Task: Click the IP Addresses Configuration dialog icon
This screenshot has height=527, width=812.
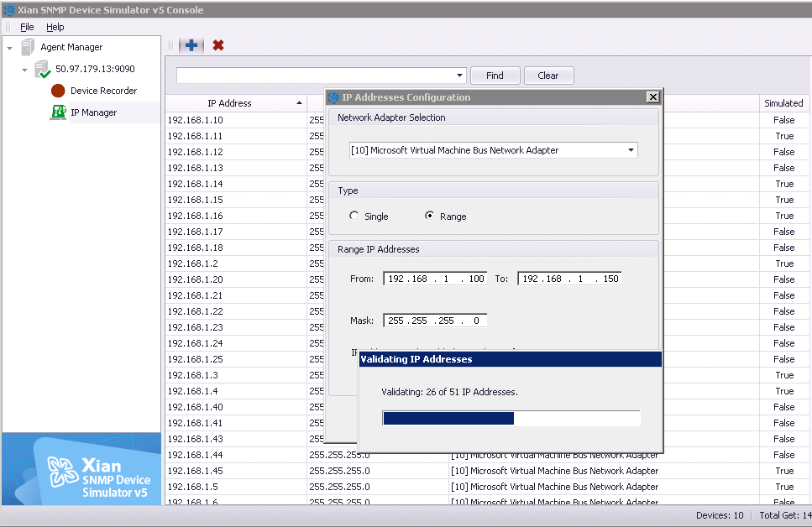Action: click(333, 97)
